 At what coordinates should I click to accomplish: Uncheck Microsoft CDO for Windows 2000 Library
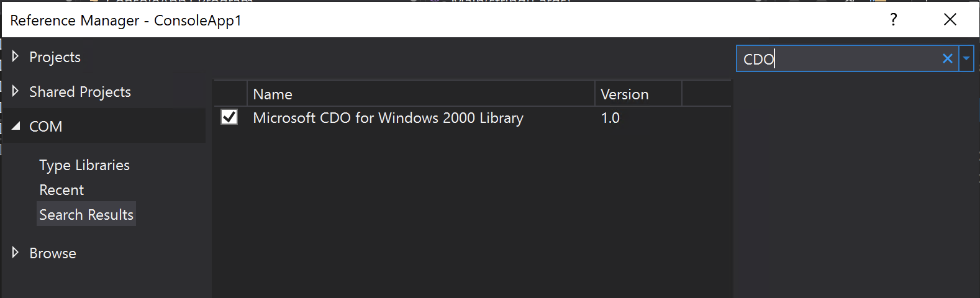pyautogui.click(x=229, y=117)
